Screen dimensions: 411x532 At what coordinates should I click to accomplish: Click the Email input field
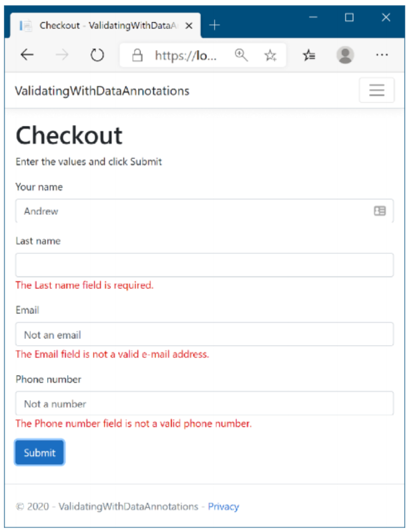pos(204,335)
